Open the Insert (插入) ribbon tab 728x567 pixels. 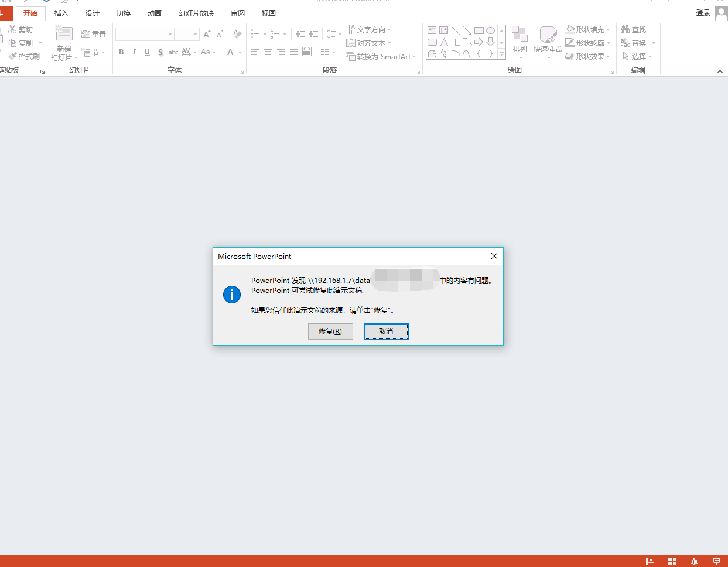pyautogui.click(x=61, y=13)
